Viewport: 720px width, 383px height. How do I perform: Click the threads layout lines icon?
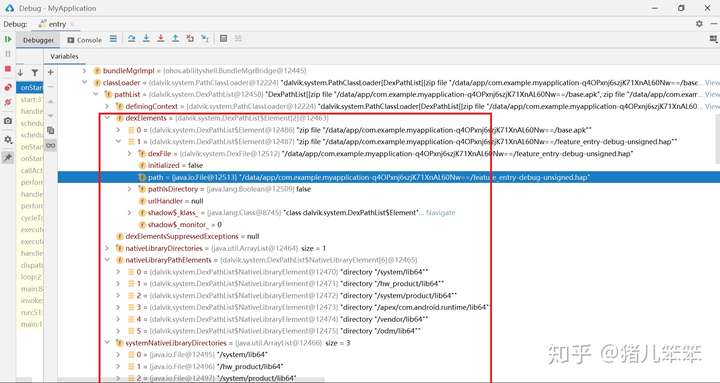click(x=113, y=39)
